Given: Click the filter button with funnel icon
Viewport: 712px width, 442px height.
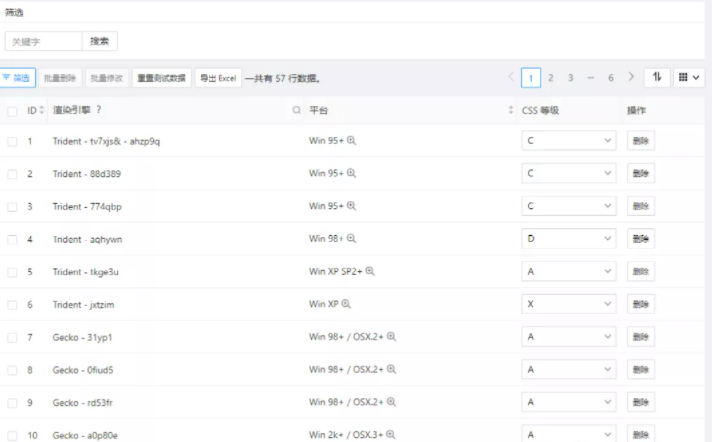Looking at the screenshot, I should [17, 78].
